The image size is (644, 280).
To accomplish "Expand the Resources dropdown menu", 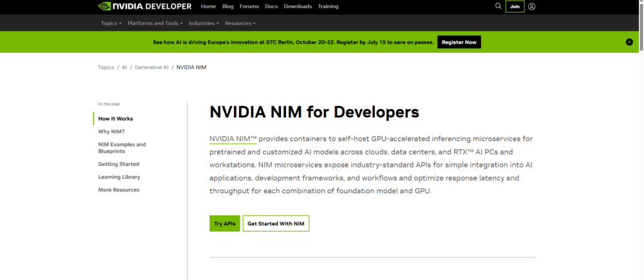I will [240, 23].
